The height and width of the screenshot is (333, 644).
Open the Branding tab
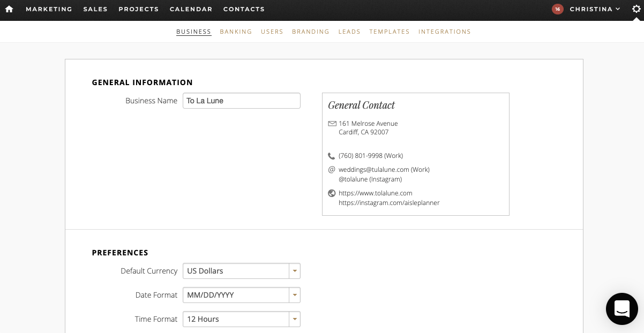click(311, 32)
